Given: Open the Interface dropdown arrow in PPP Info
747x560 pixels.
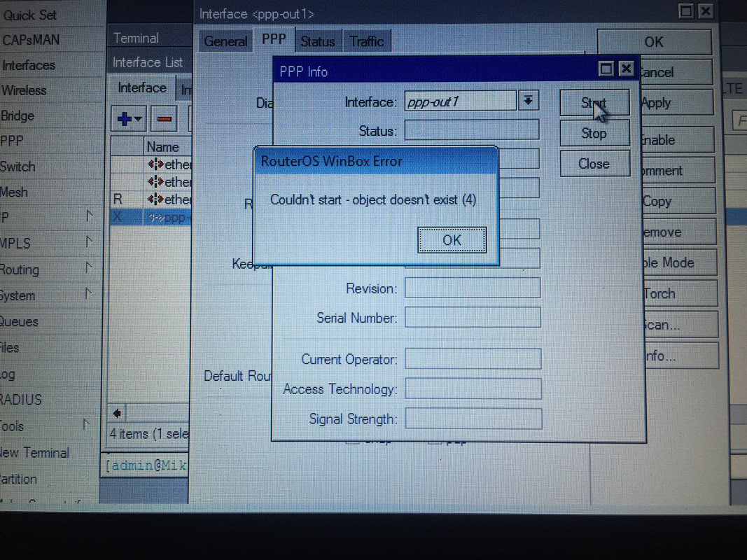Looking at the screenshot, I should pos(529,101).
